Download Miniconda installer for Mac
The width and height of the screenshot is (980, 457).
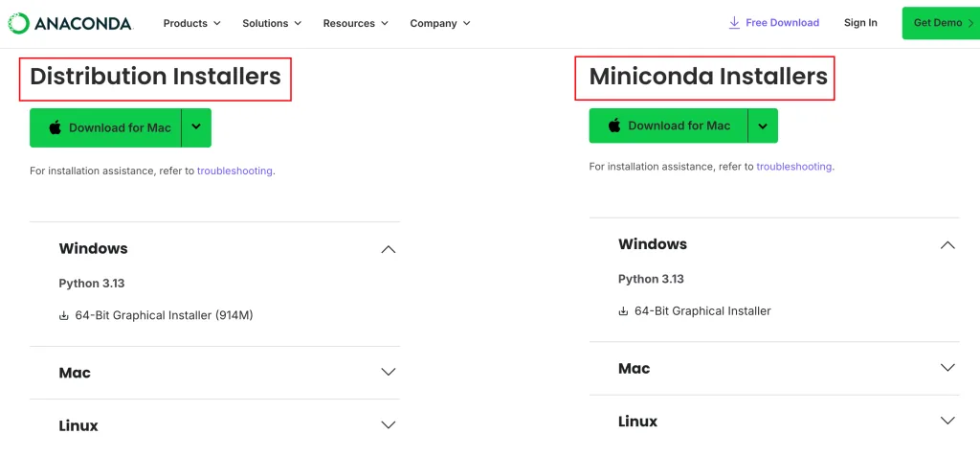coord(668,126)
